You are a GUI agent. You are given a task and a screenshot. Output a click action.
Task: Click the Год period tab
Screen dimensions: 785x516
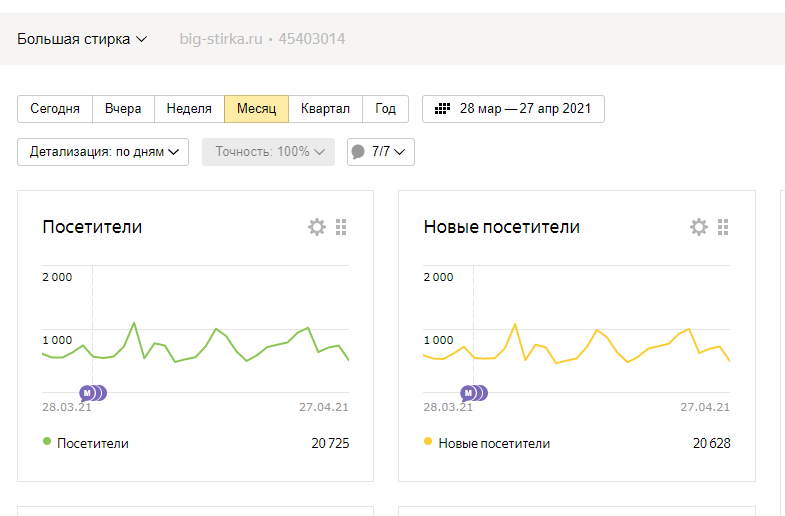click(x=386, y=109)
